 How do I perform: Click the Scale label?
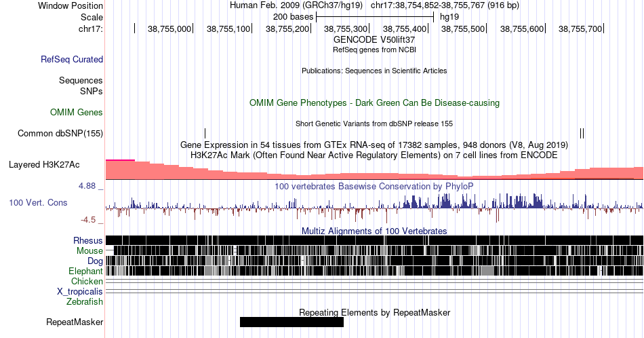point(92,17)
